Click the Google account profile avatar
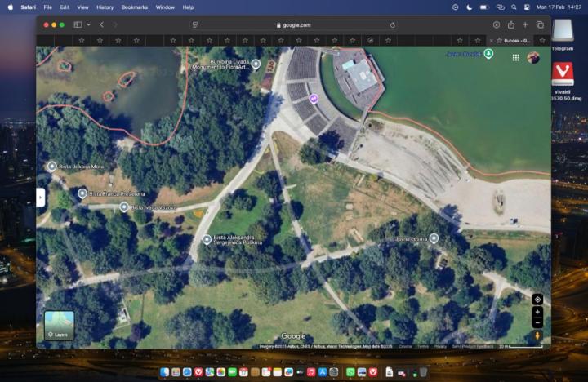 [533, 57]
